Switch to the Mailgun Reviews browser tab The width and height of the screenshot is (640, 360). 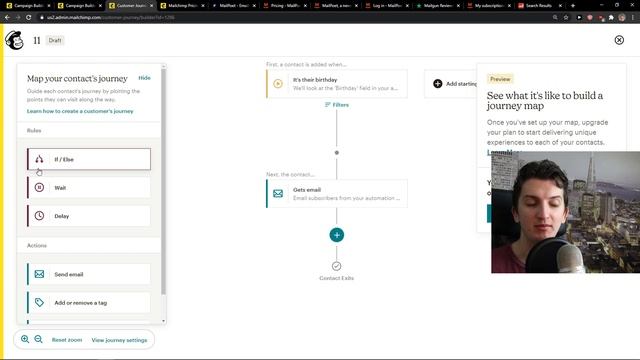pyautogui.click(x=437, y=6)
